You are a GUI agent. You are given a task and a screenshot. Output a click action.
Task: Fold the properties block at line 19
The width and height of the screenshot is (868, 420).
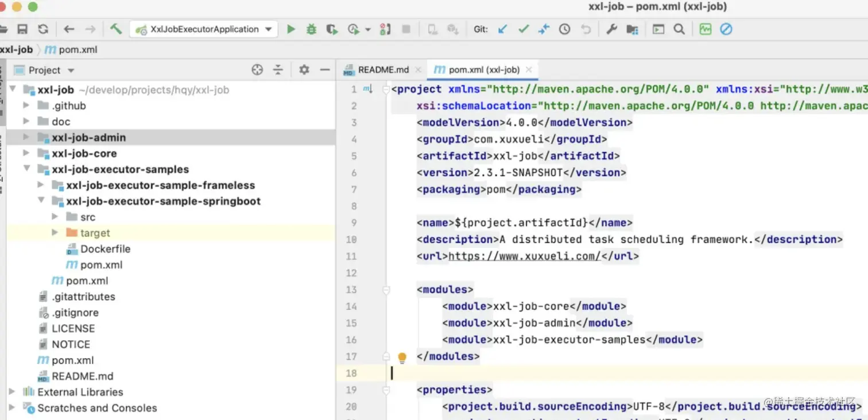tap(386, 390)
